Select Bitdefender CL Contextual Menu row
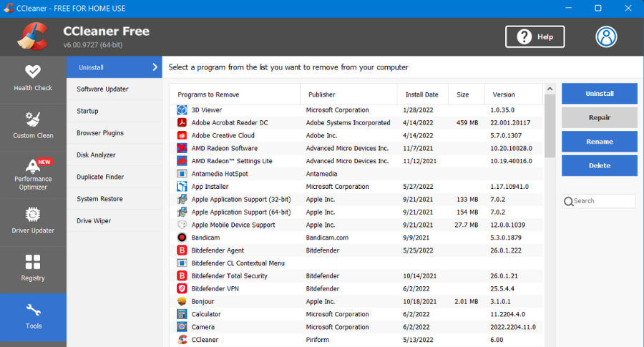Image resolution: width=644 pixels, height=347 pixels. tap(356, 263)
